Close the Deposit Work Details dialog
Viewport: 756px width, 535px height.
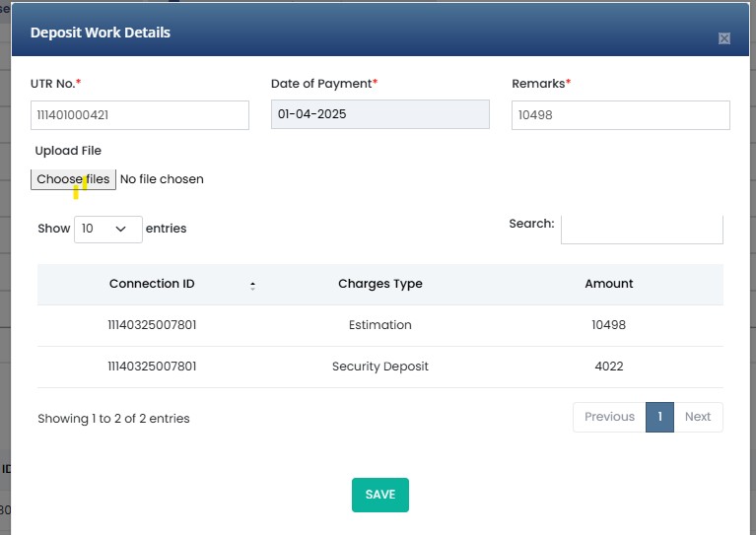[x=724, y=38]
